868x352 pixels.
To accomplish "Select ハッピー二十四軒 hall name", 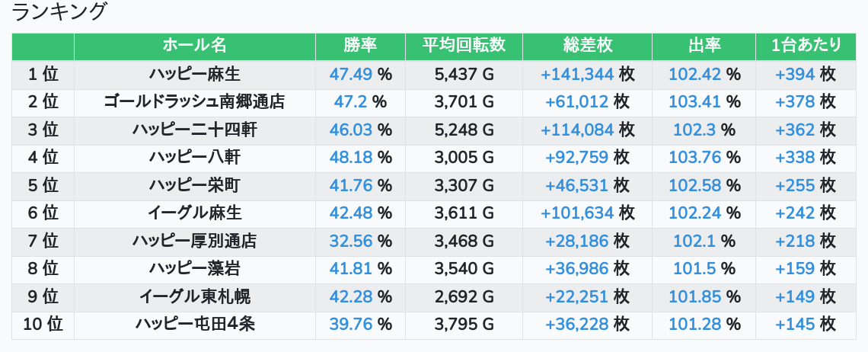I will (195, 130).
